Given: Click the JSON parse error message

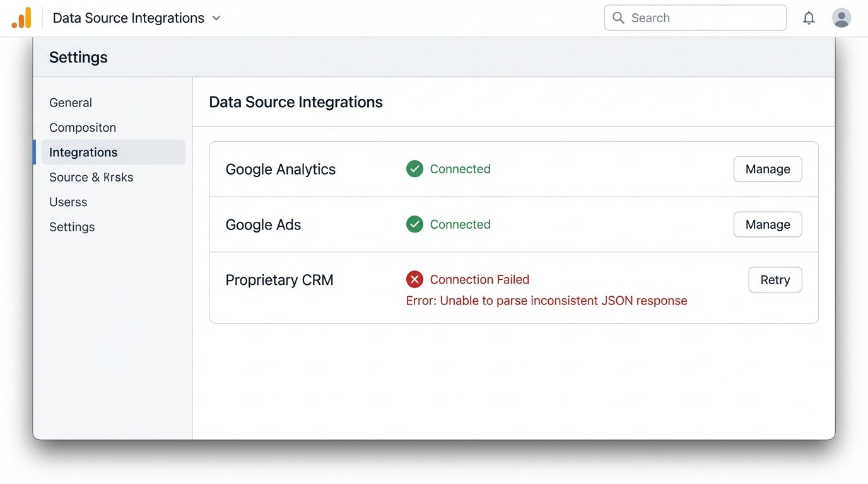Looking at the screenshot, I should click(x=546, y=301).
